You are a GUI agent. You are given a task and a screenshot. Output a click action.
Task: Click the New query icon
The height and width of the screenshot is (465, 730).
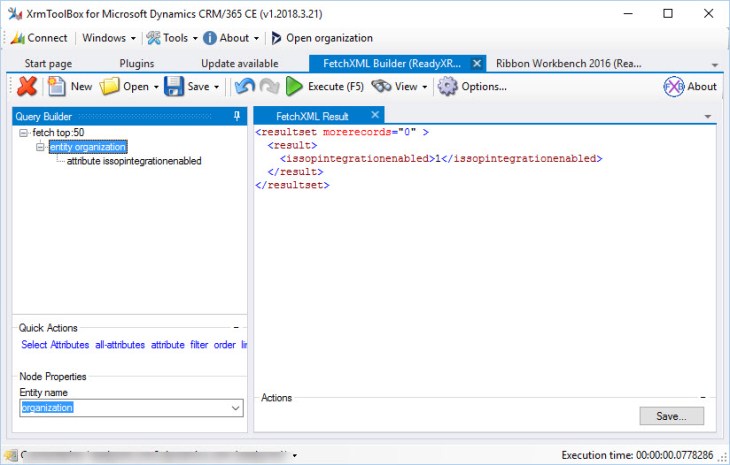point(58,87)
